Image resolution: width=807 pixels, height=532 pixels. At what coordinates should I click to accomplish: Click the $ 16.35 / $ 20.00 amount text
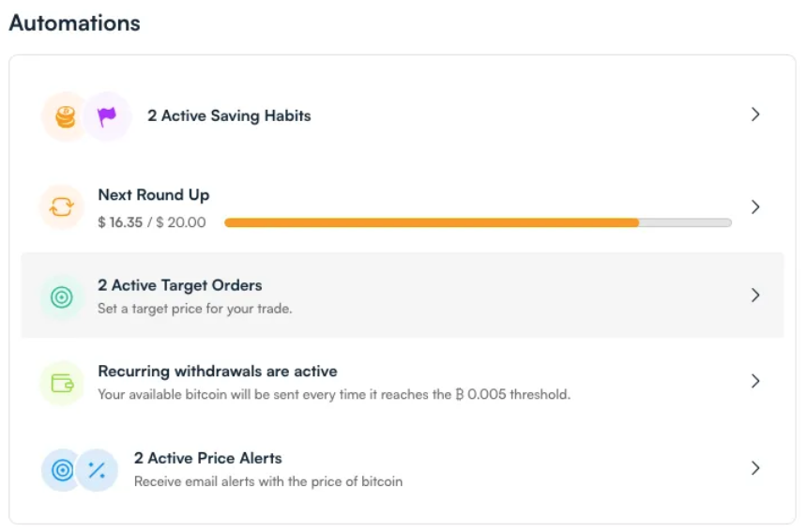[152, 222]
